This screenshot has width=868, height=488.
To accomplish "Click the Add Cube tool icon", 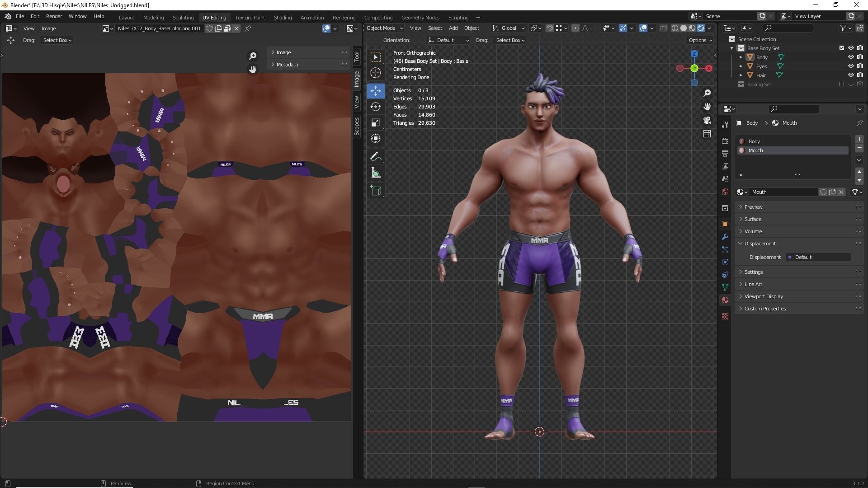I will pyautogui.click(x=376, y=190).
